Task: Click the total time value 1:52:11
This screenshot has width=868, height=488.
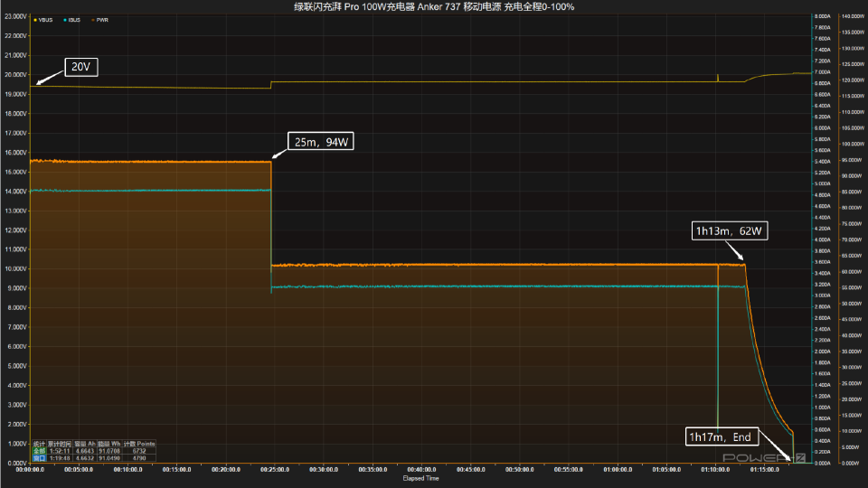Action: click(x=60, y=451)
